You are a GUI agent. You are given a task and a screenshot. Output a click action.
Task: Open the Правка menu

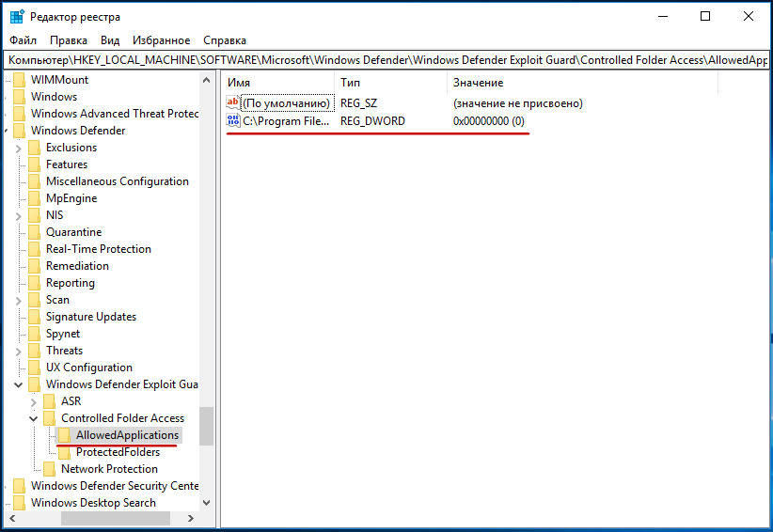click(69, 40)
